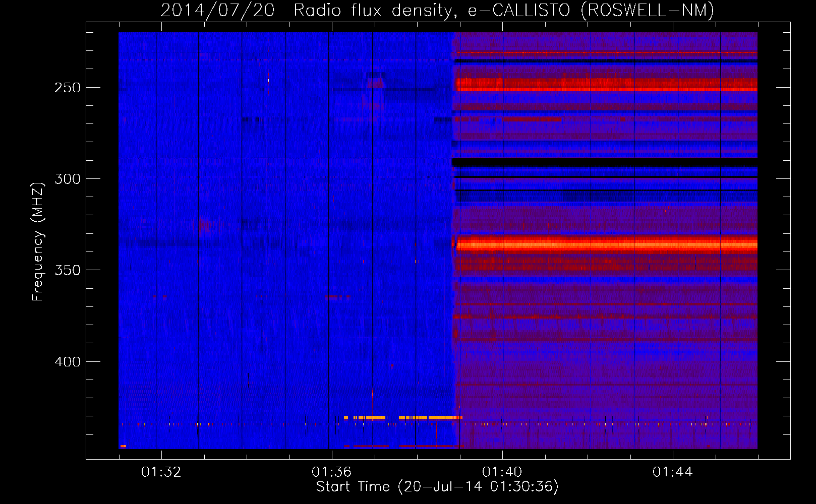
Task: Click the 01:44 time axis label
Action: (672, 472)
